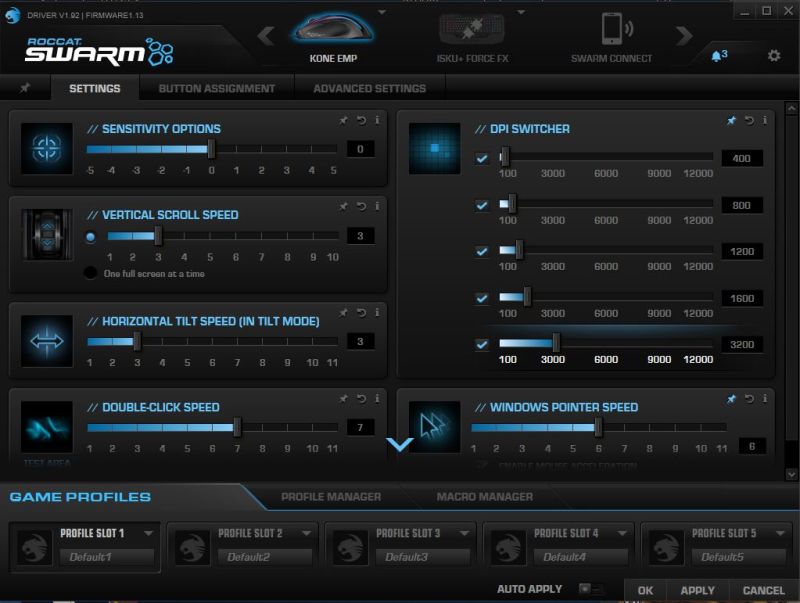Open the Profile Manager tab

pyautogui.click(x=331, y=497)
